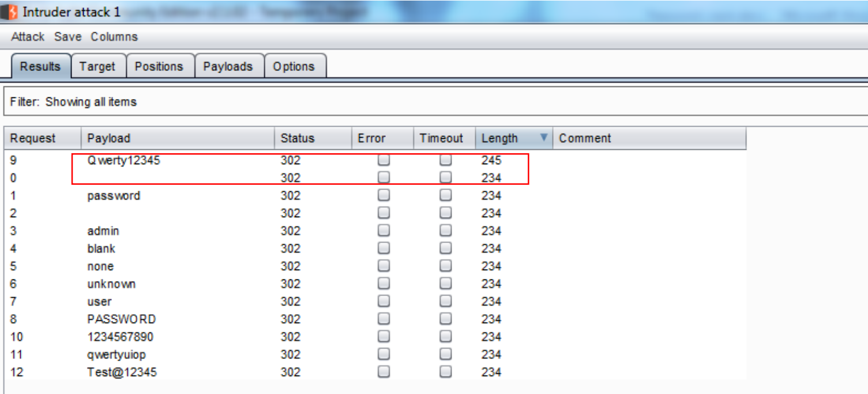Toggle Error checkbox for unknown row
Screen dimensions: 868x394
click(384, 284)
